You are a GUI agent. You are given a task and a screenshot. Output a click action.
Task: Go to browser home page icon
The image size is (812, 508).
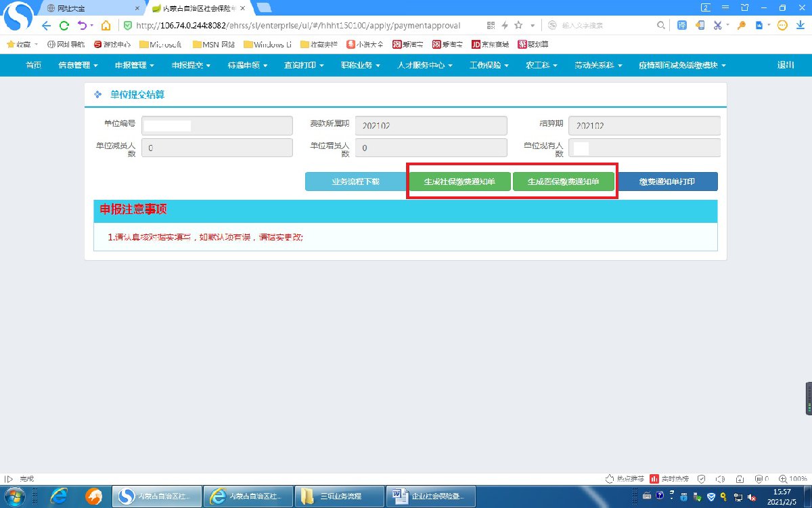[106, 26]
